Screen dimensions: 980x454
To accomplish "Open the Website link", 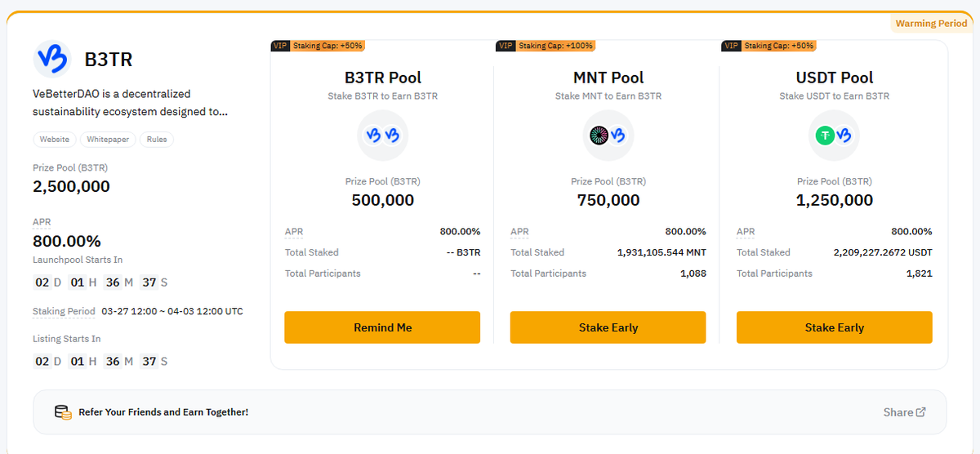I will coord(55,140).
